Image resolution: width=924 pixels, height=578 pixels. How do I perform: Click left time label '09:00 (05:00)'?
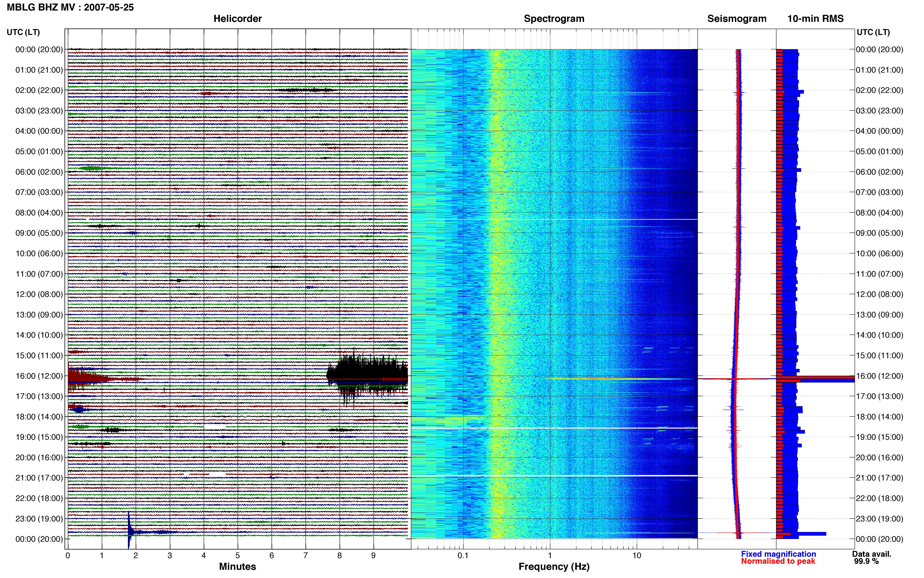[x=39, y=233]
